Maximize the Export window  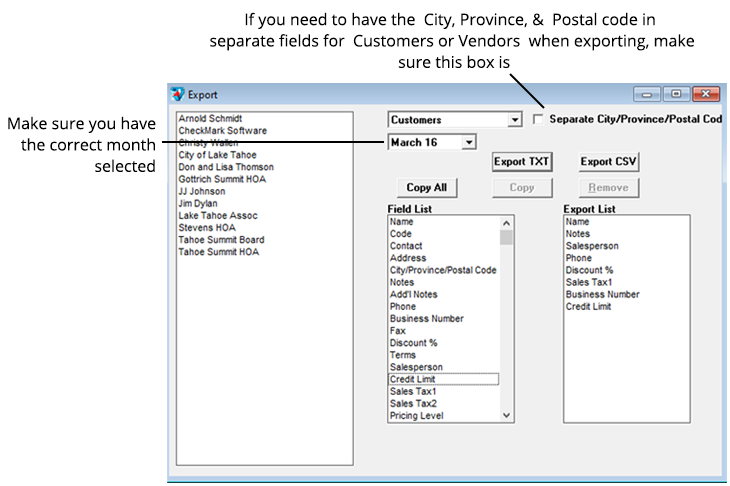676,94
